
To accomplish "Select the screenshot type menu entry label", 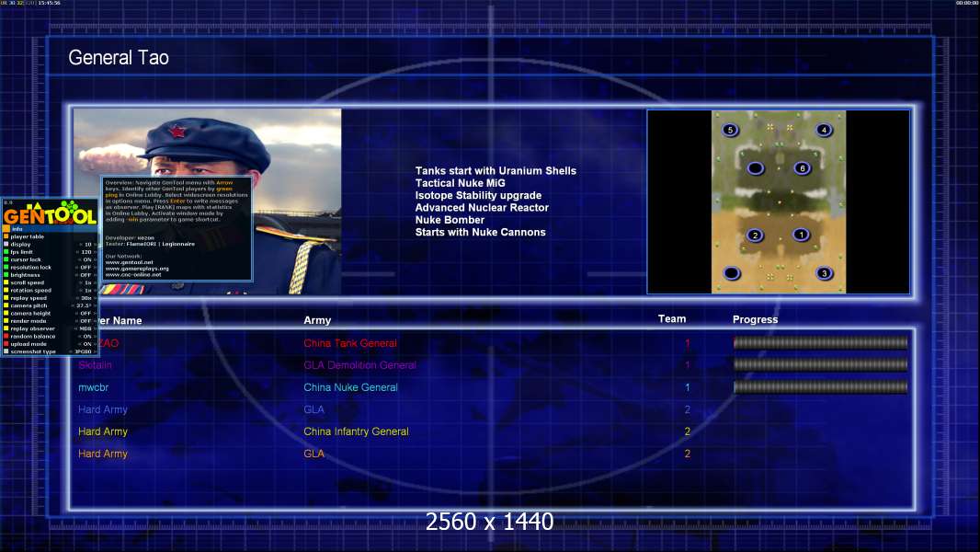I will click(x=33, y=351).
